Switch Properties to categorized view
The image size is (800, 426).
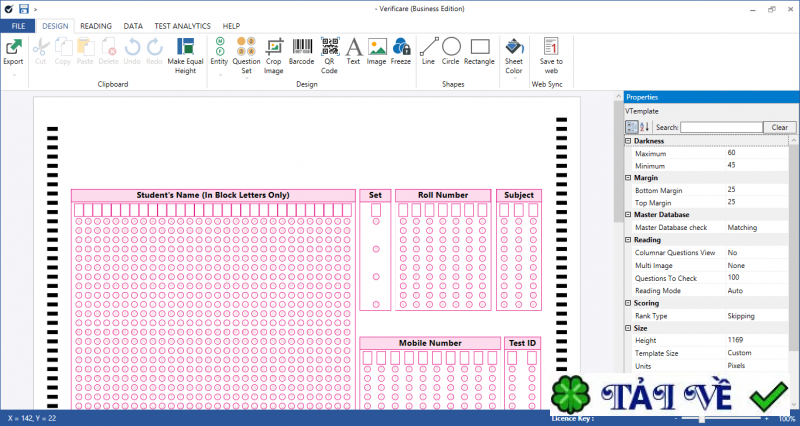631,127
